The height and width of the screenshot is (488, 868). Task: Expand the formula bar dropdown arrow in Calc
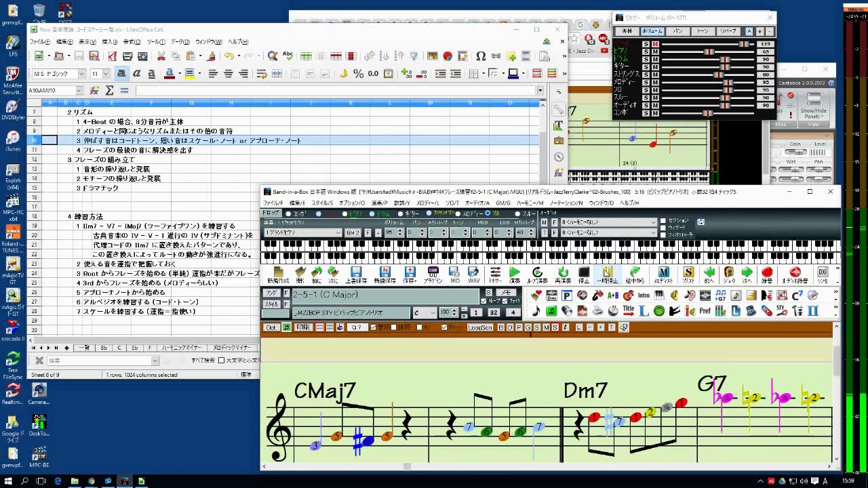(x=540, y=90)
